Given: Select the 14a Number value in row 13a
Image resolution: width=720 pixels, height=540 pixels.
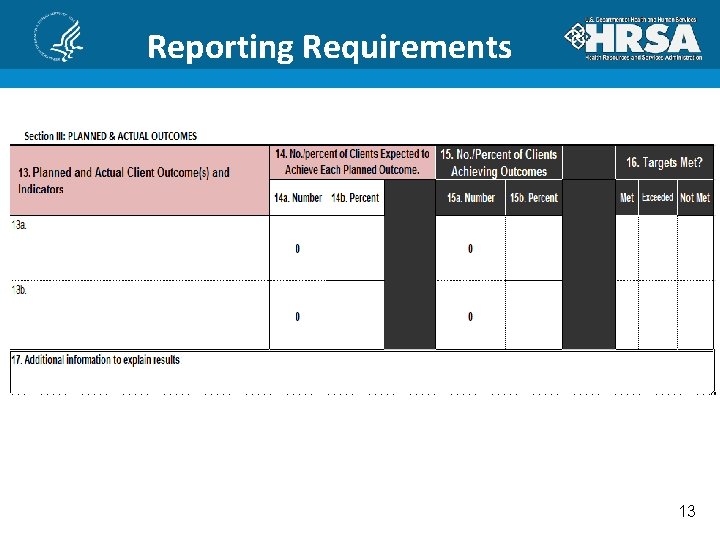Looking at the screenshot, I should click(298, 248).
